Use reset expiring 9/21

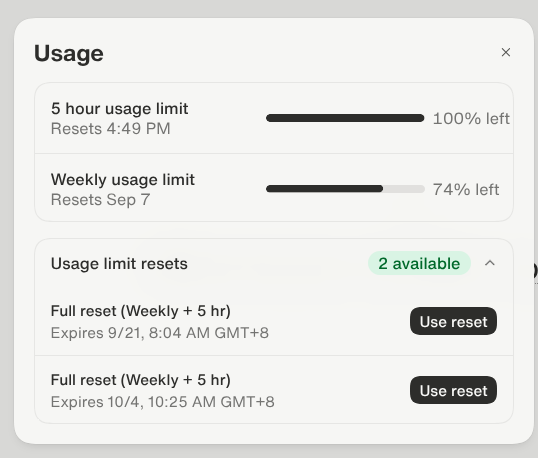tap(453, 321)
